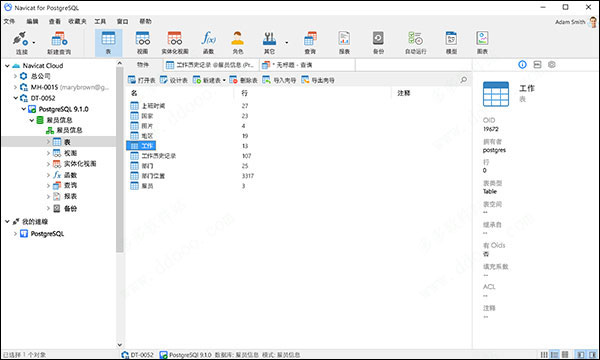
Task: Sort by the 行 column header
Action: click(x=312, y=93)
